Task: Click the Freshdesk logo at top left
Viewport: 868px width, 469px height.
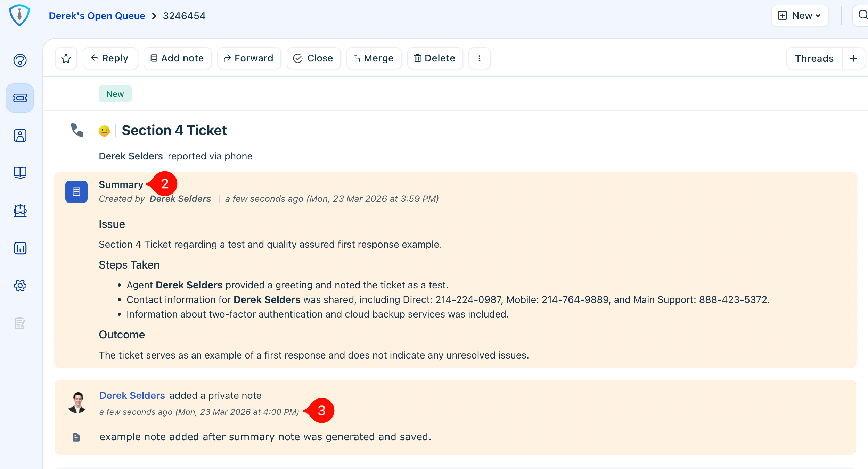Action: tap(19, 15)
